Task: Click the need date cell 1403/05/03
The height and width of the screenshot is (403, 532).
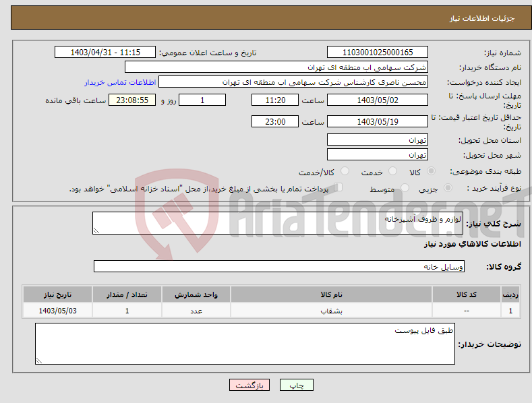Action: (x=58, y=311)
